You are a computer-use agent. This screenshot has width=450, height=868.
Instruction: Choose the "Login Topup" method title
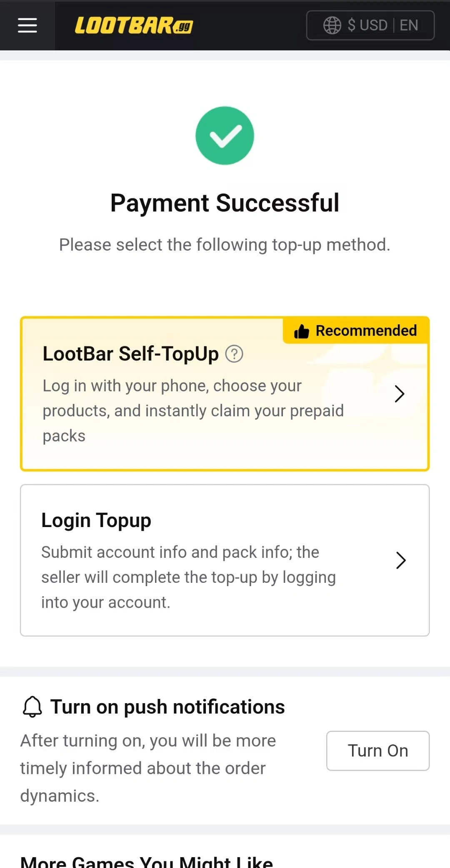click(x=96, y=520)
